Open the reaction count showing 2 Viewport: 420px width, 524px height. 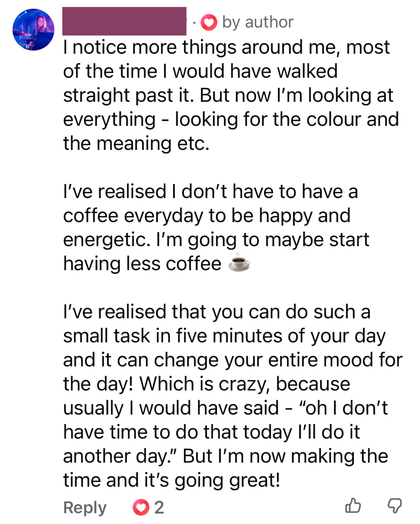(159, 507)
